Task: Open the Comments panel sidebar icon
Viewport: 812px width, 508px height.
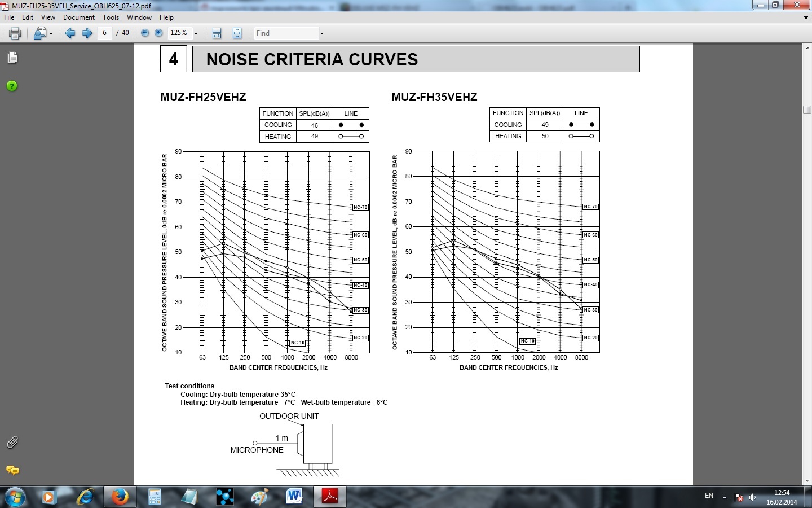Action: tap(12, 470)
